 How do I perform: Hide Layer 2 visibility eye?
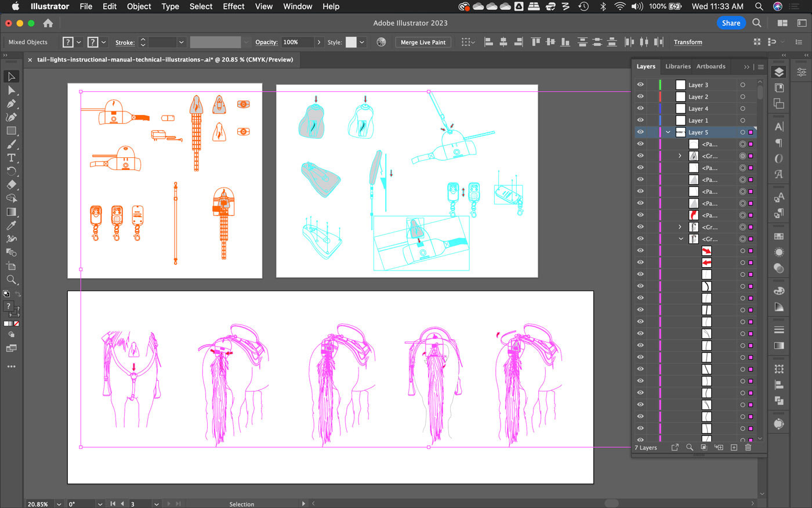640,96
